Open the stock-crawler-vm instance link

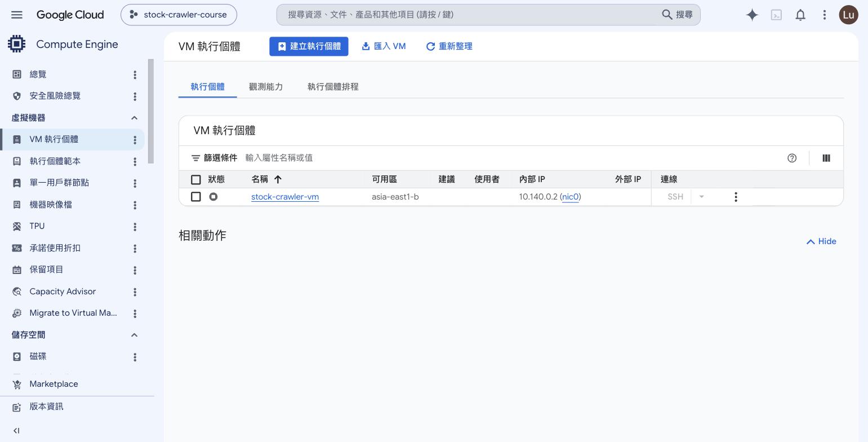tap(285, 197)
